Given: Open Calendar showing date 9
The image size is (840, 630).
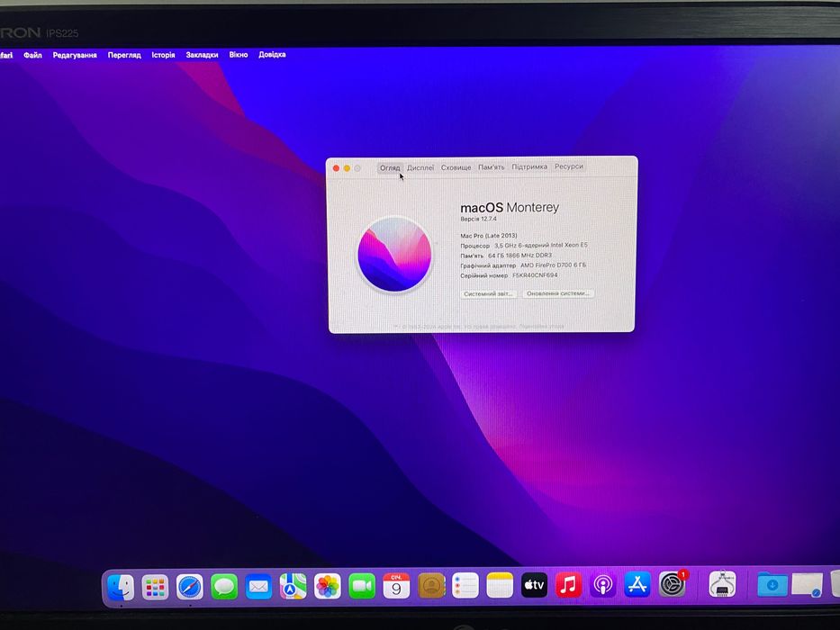Looking at the screenshot, I should [396, 586].
